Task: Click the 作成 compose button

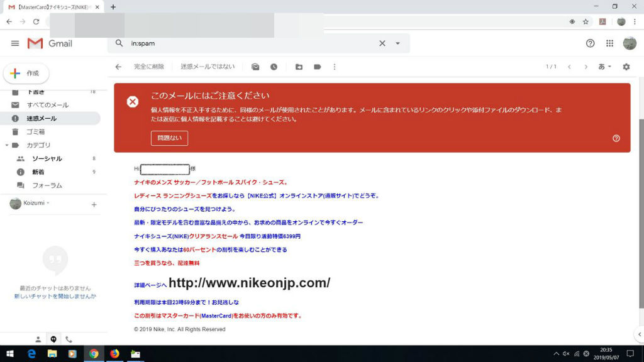Action: 26,74
